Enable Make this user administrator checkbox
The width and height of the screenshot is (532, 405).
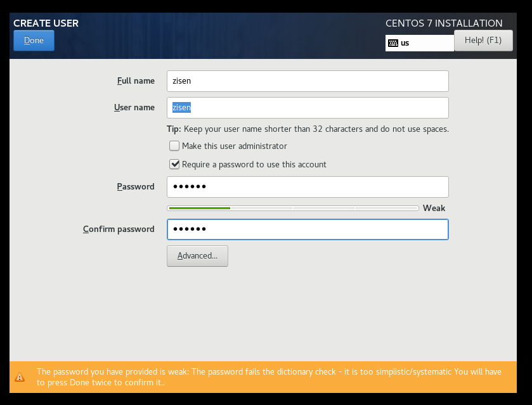tap(174, 146)
